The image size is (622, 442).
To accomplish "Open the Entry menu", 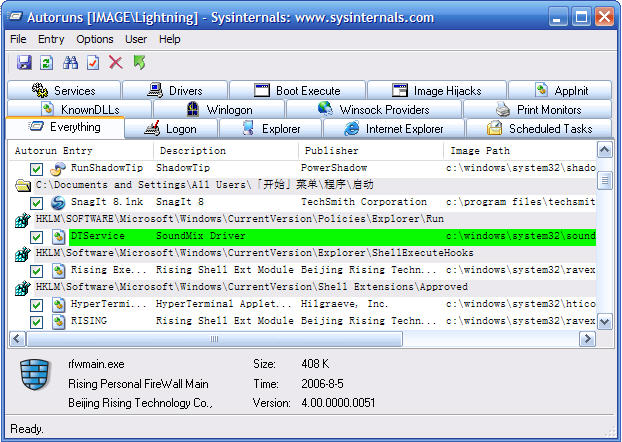I will (51, 39).
